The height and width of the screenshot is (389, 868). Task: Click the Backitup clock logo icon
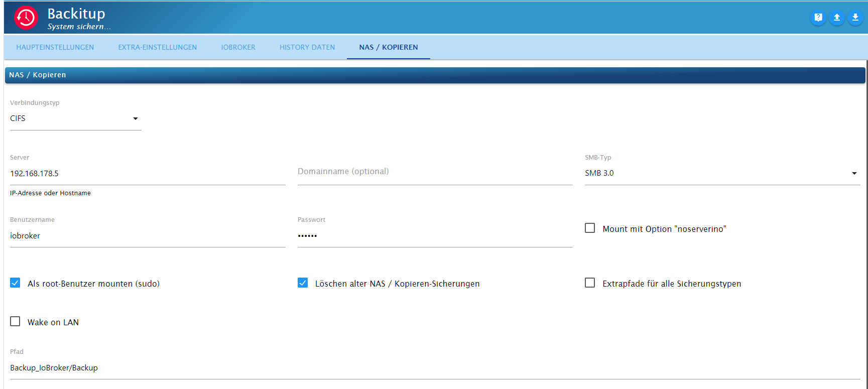[x=26, y=18]
